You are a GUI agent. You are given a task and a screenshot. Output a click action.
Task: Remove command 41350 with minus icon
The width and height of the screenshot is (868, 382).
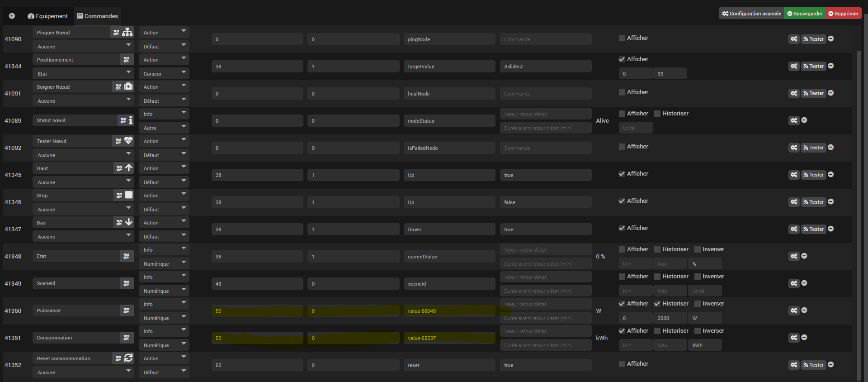coord(804,310)
